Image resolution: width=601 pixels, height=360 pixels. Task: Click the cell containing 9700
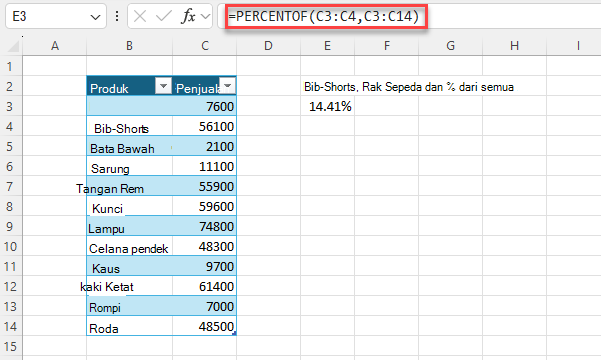coord(205,266)
